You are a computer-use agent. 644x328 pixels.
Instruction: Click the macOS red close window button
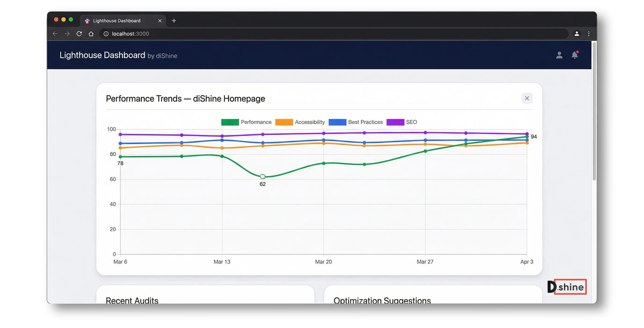click(x=56, y=19)
